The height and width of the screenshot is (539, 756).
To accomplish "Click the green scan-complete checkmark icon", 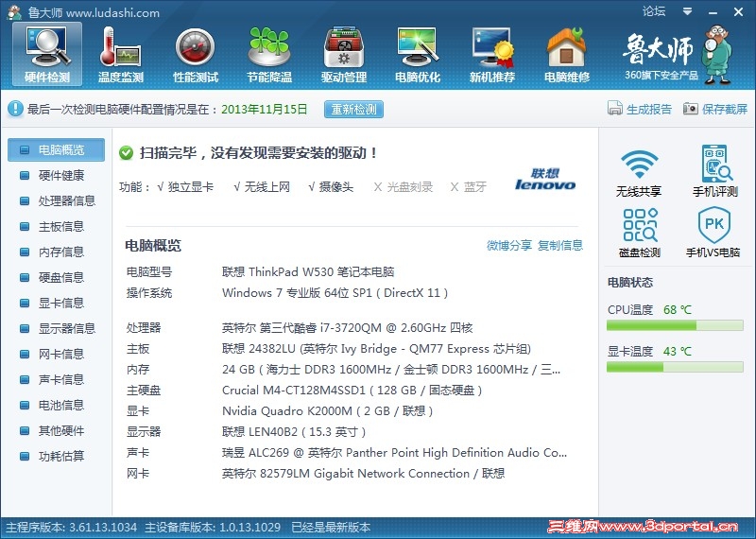I will pos(127,153).
